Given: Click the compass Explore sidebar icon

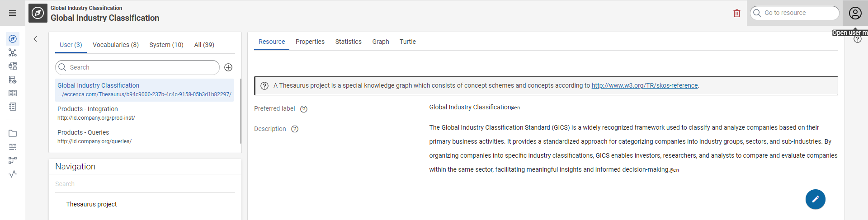Looking at the screenshot, I should [x=13, y=39].
